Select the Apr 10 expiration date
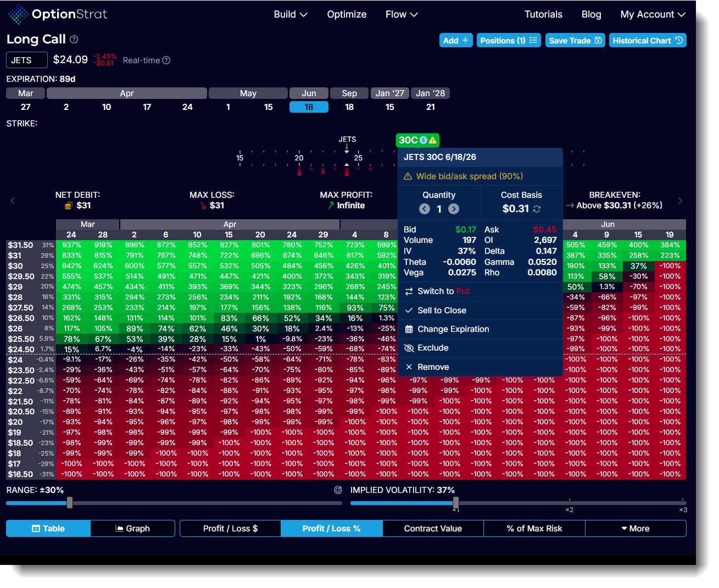Screen dimensions: 719x588 [x=107, y=107]
